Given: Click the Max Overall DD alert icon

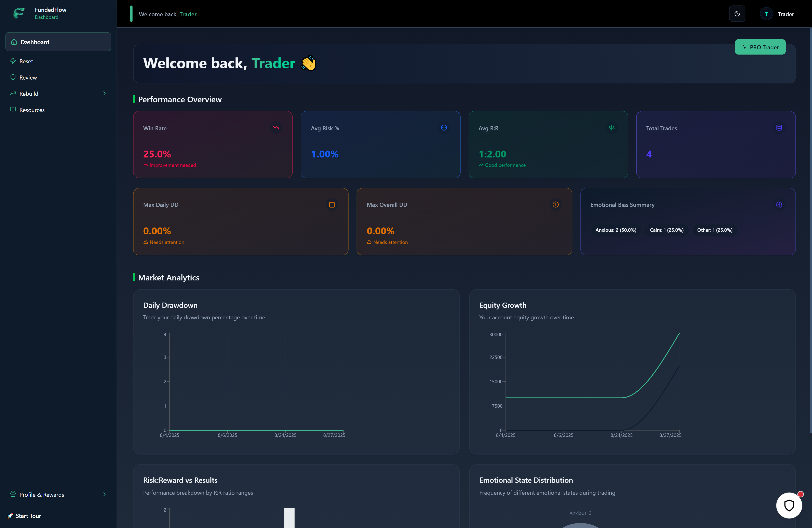Looking at the screenshot, I should [x=555, y=205].
